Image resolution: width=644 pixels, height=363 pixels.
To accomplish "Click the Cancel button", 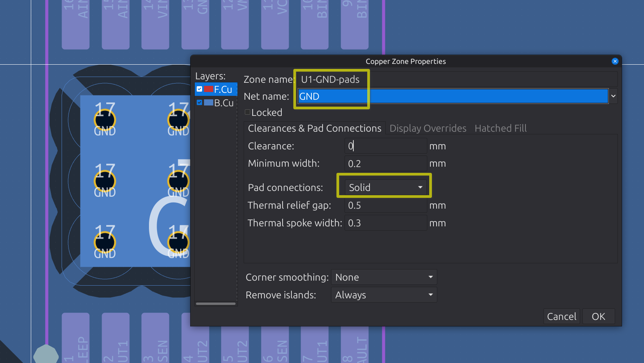I will [x=562, y=316].
